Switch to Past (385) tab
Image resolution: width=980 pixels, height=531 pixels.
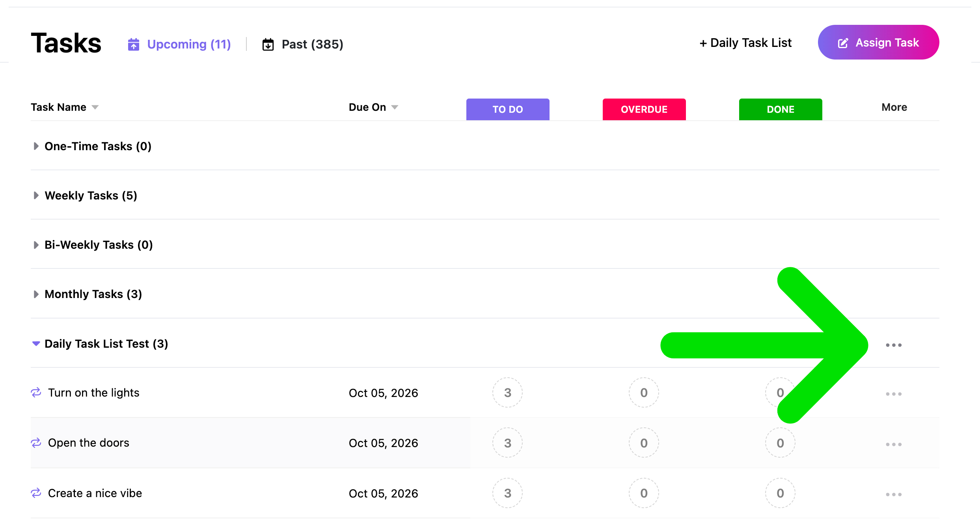[303, 44]
